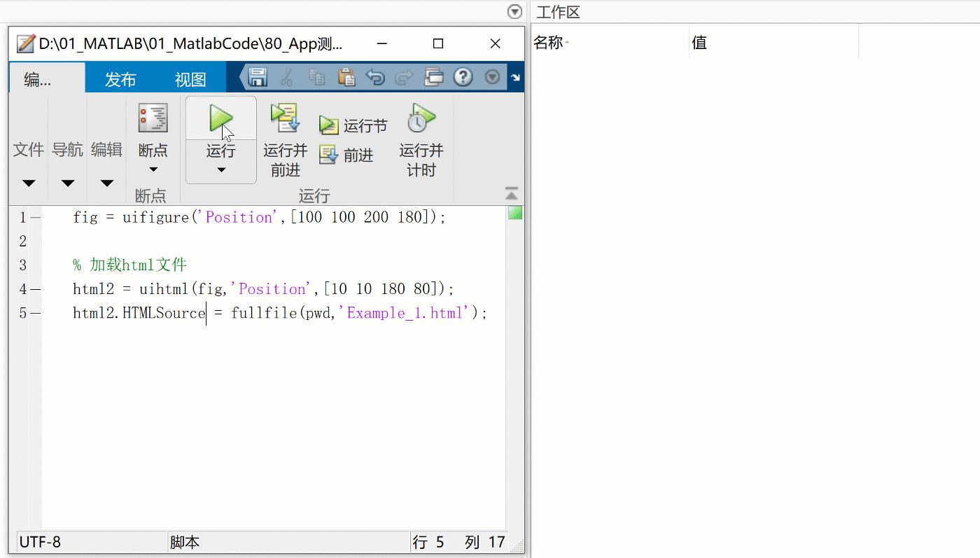The width and height of the screenshot is (980, 558).
Task: Click the Paste clipboard icon
Action: click(x=347, y=77)
